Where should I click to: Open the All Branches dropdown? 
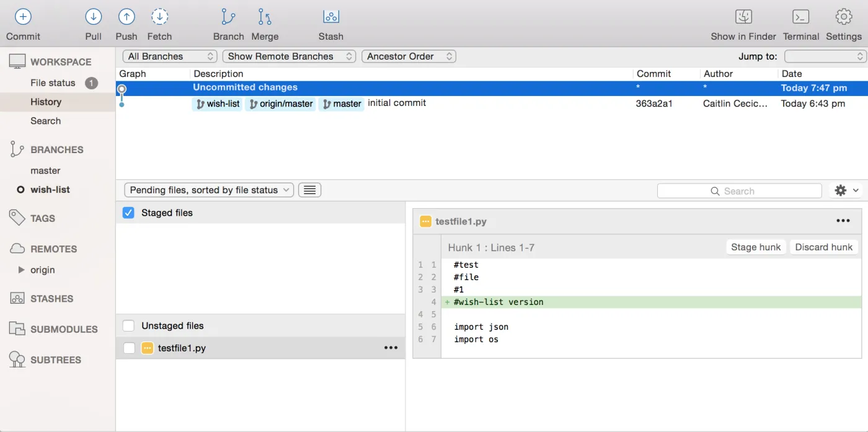click(x=170, y=56)
